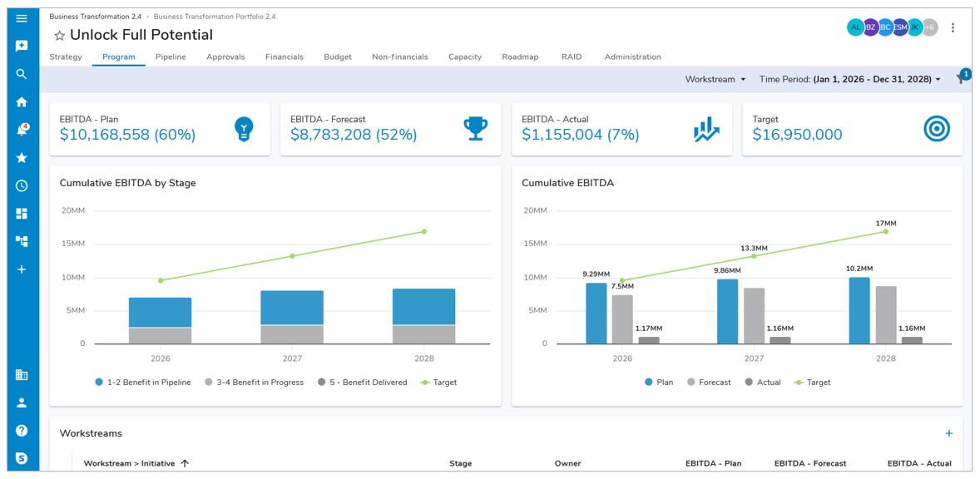
Task: Click the filter icon with badge
Action: pos(961,79)
